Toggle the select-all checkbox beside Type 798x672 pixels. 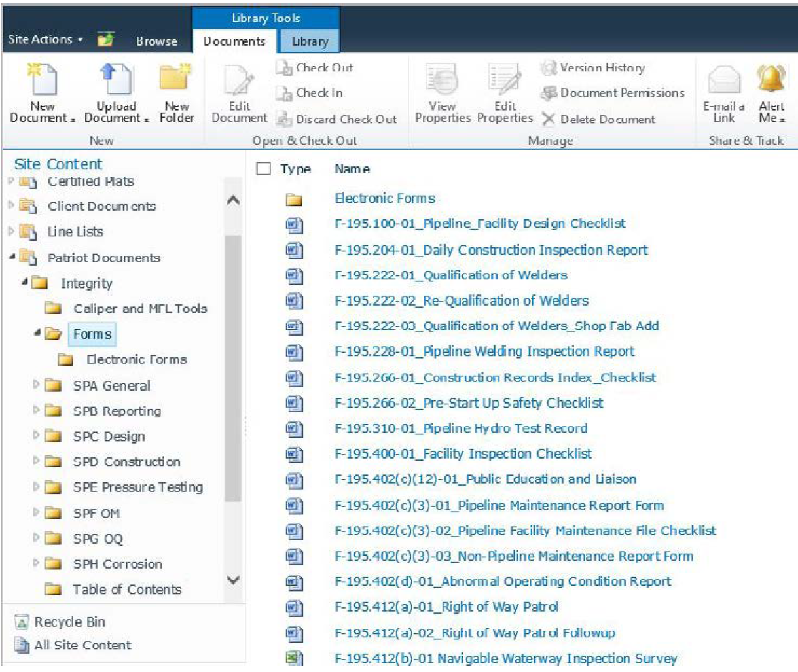click(x=263, y=169)
